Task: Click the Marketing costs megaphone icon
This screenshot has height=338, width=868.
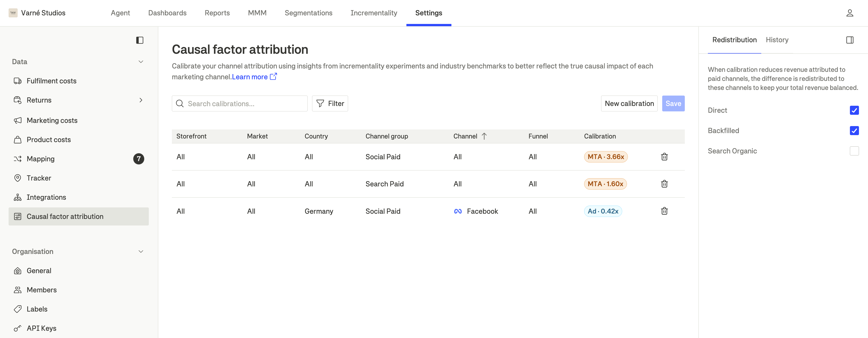Action: (17, 120)
